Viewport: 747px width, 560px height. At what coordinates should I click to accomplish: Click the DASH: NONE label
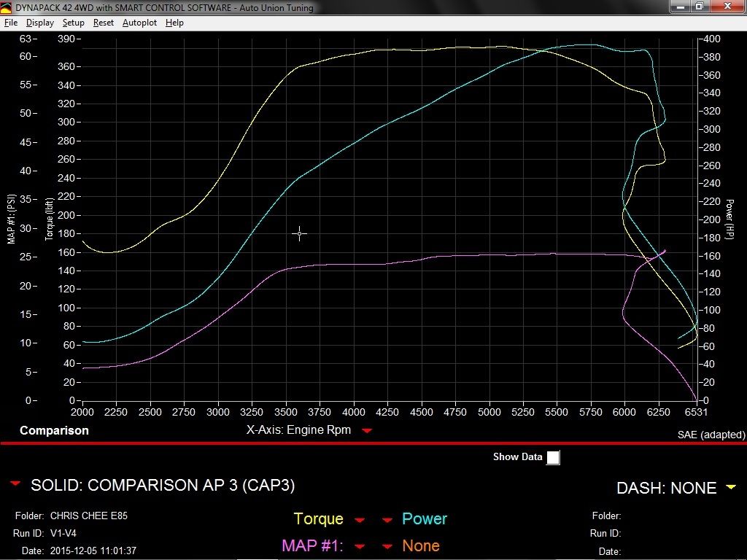tap(667, 488)
